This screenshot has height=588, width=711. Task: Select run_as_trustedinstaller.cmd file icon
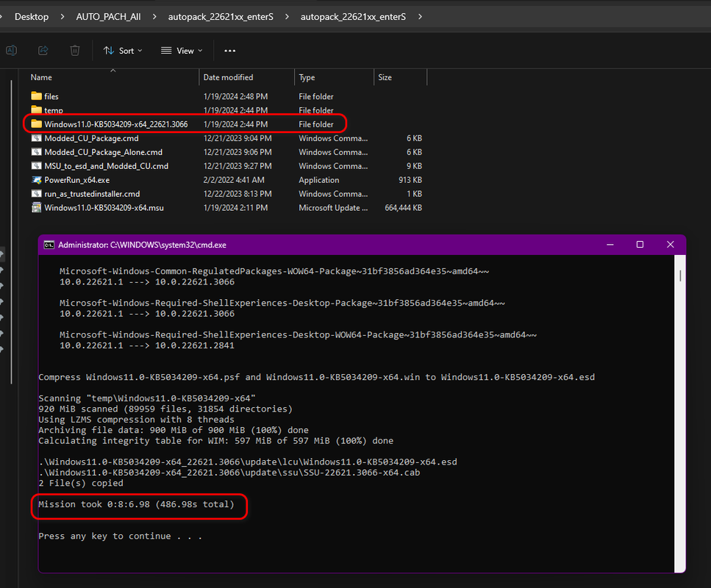[x=37, y=193]
